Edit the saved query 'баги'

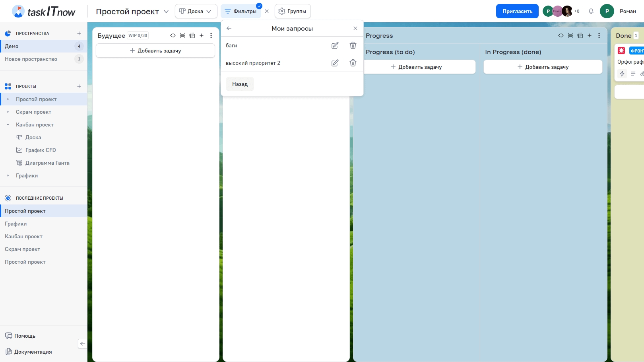[x=335, y=46]
